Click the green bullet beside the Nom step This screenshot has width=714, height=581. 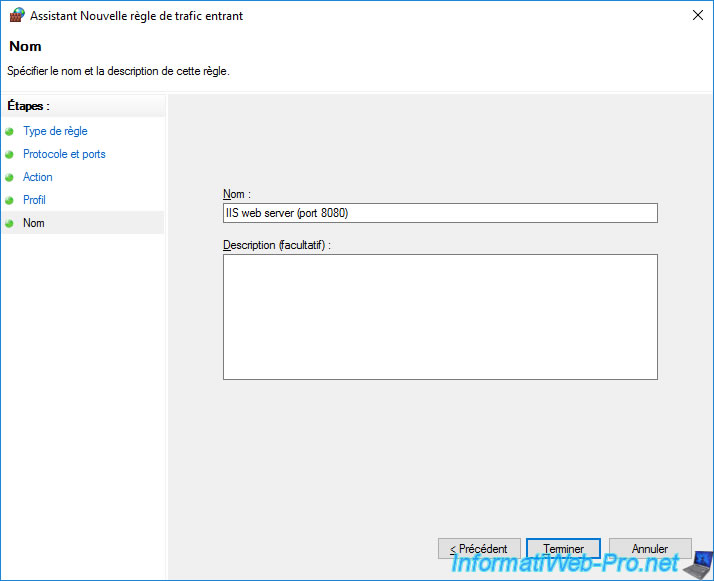coord(9,223)
